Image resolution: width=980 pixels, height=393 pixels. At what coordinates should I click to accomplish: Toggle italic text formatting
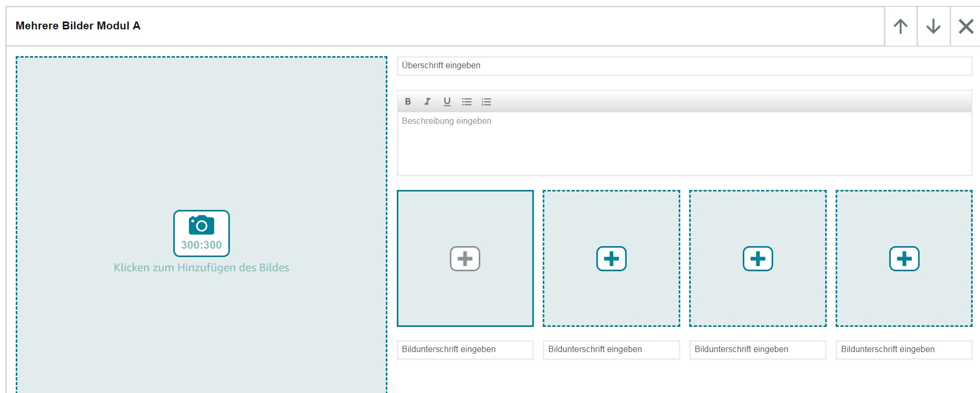[427, 102]
